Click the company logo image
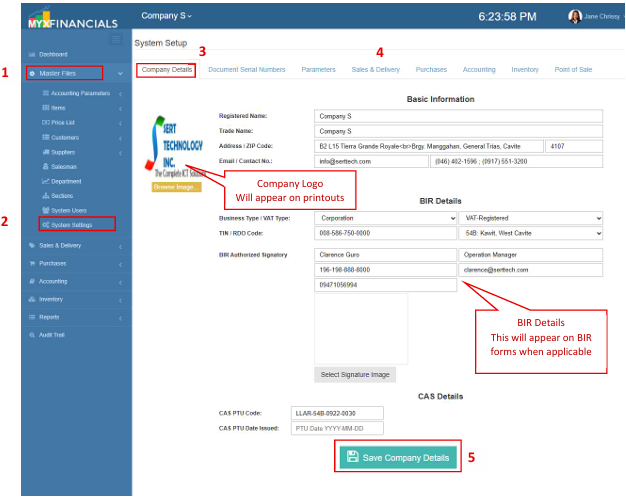Image resolution: width=626 pixels, height=498 pixels. coord(174,147)
